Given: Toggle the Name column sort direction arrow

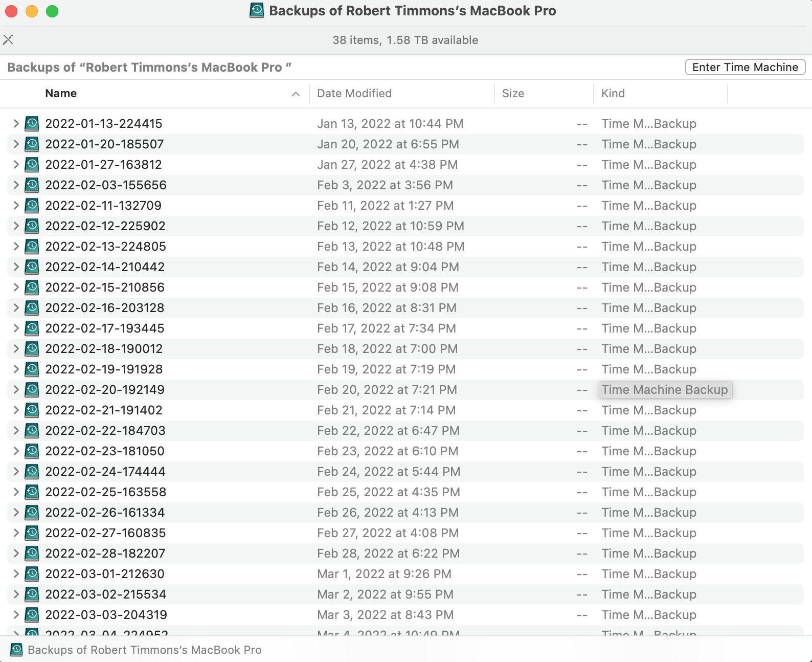Looking at the screenshot, I should [x=296, y=94].
